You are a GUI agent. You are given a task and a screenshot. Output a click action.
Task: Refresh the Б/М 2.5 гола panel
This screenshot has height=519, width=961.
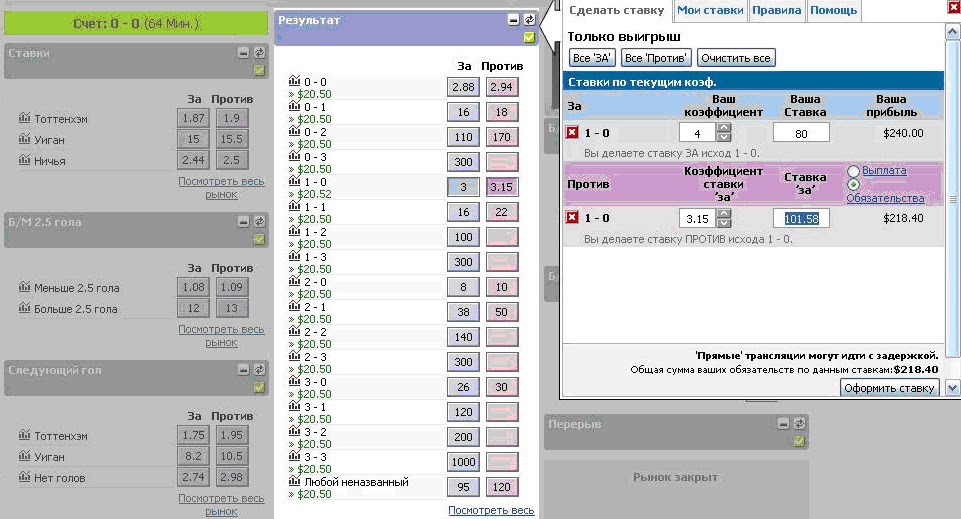[259, 222]
